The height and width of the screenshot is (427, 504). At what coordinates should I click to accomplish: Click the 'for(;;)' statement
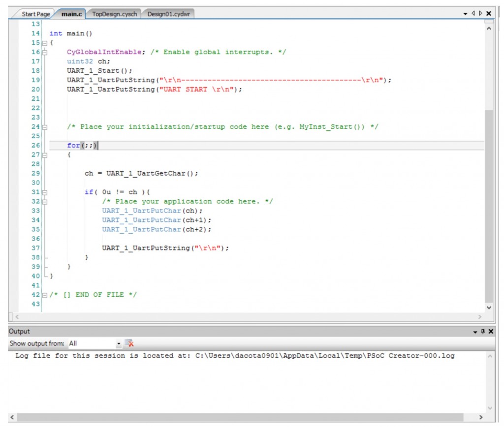pos(82,146)
